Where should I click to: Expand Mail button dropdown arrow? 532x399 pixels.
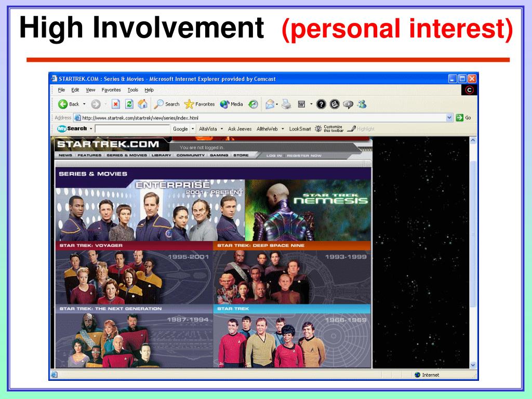[x=277, y=104]
